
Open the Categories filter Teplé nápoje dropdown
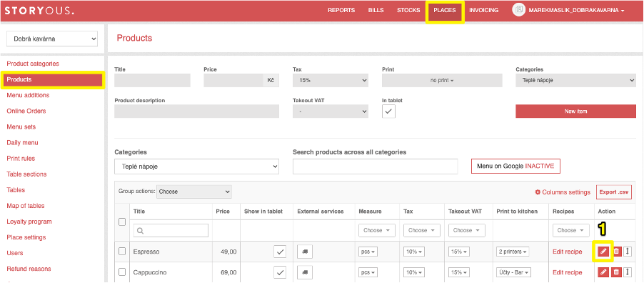(x=197, y=167)
